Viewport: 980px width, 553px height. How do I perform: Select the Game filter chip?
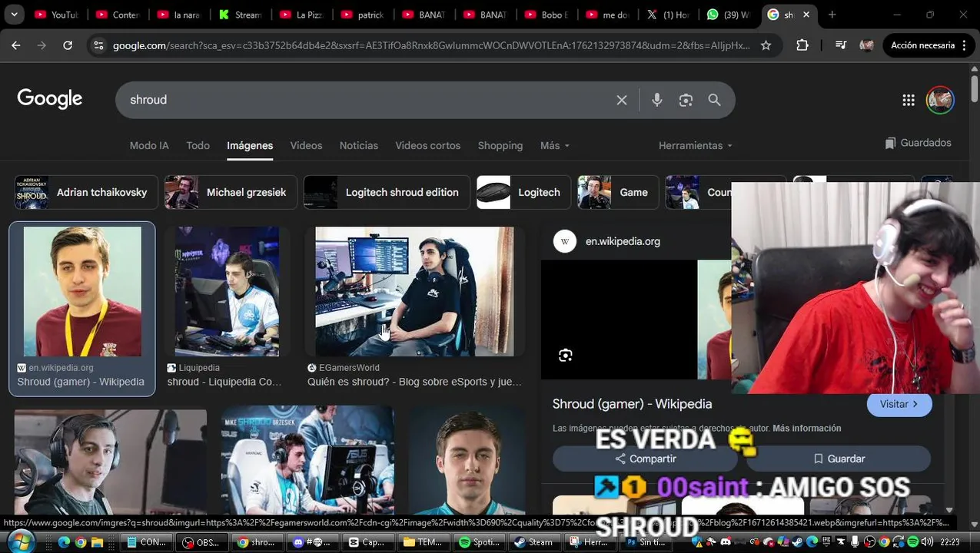click(618, 192)
